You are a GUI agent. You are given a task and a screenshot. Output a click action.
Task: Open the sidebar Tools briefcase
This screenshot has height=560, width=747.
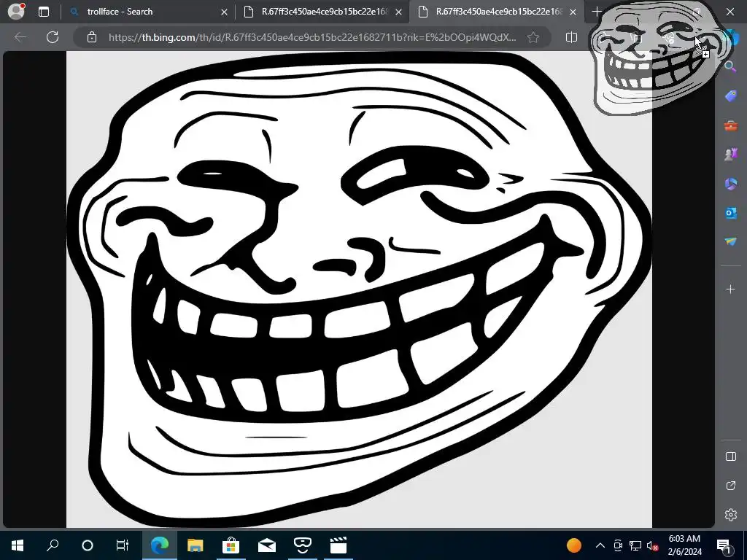coord(730,125)
